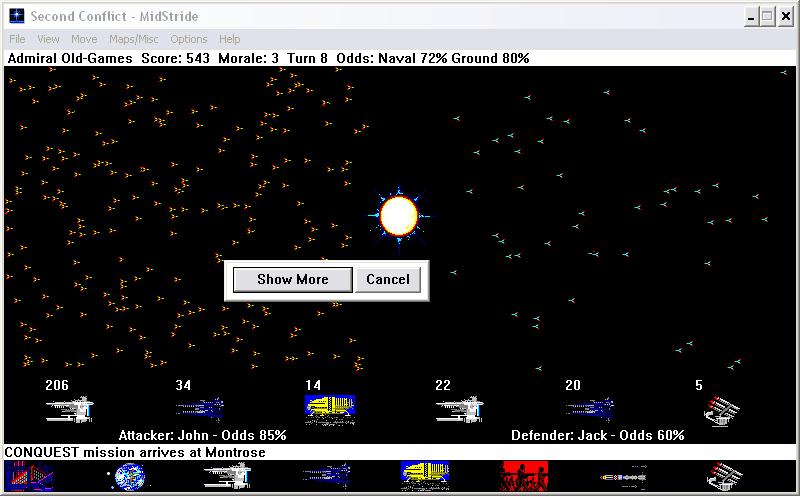
Task: Click the defender stealth ship count 20
Action: pos(573,385)
